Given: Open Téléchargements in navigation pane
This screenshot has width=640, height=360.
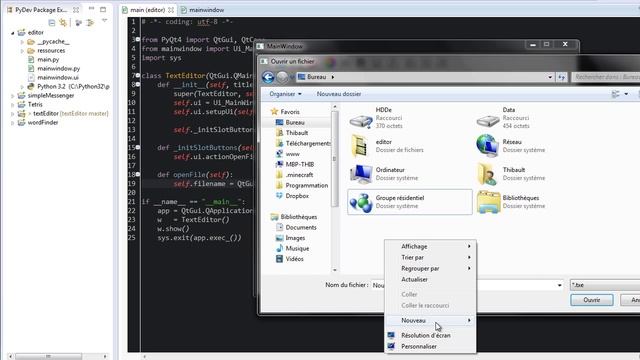Looking at the screenshot, I should point(308,143).
